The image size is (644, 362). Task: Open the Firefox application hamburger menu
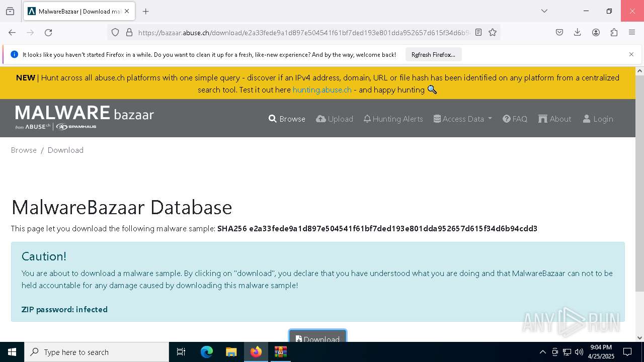[x=632, y=32]
